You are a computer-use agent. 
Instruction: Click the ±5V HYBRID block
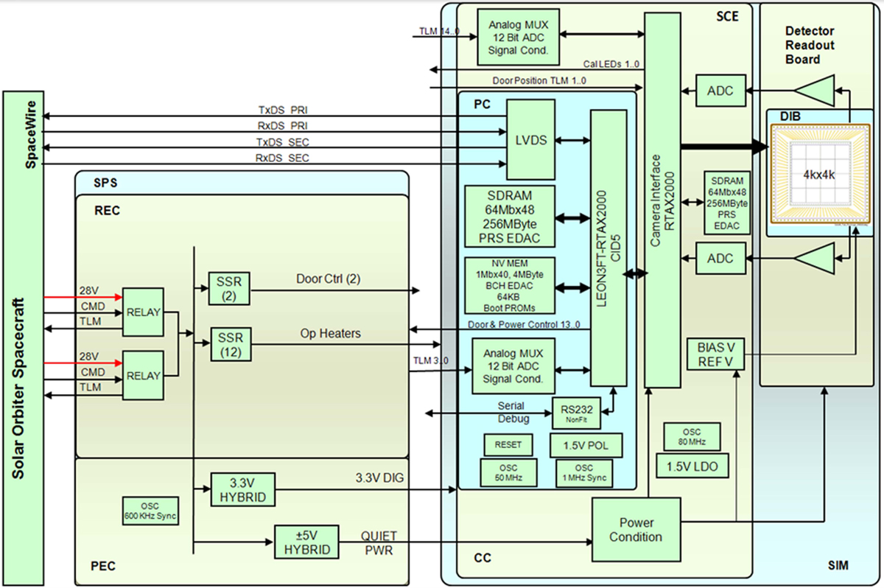pyautogui.click(x=306, y=542)
